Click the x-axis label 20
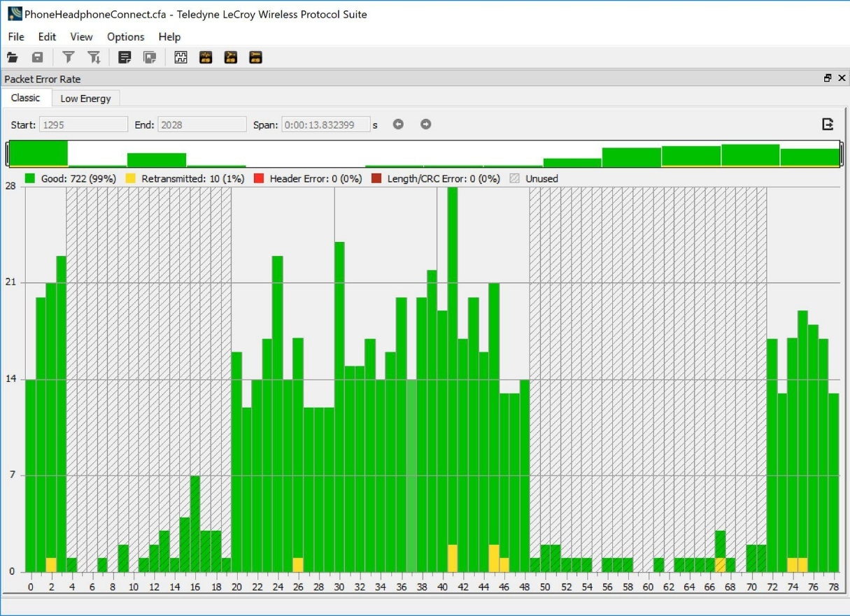The height and width of the screenshot is (616, 850). tap(236, 587)
